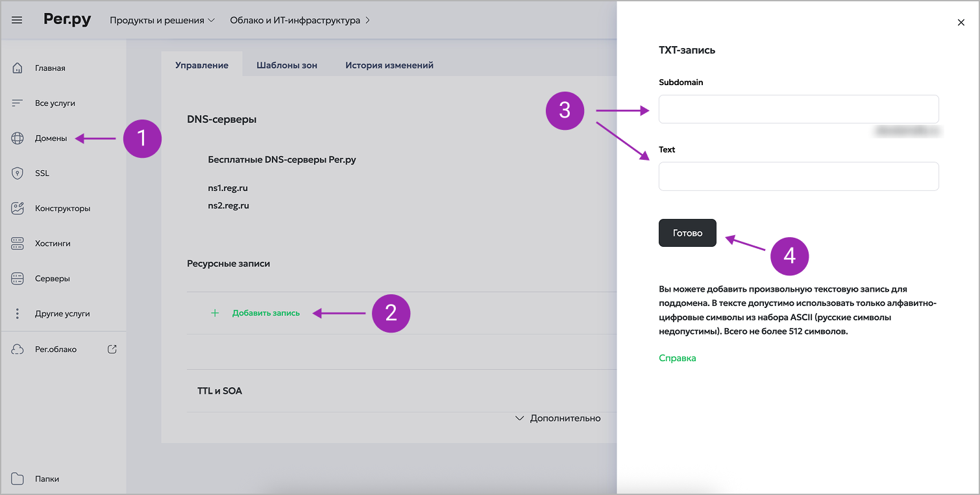Focus the Text input field
The width and height of the screenshot is (980, 495).
click(799, 176)
